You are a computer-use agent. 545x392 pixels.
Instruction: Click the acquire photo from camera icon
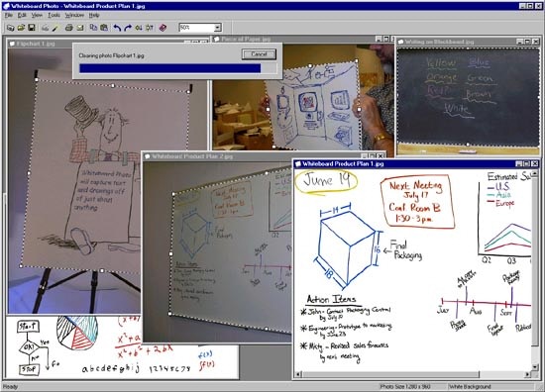pyautogui.click(x=11, y=28)
